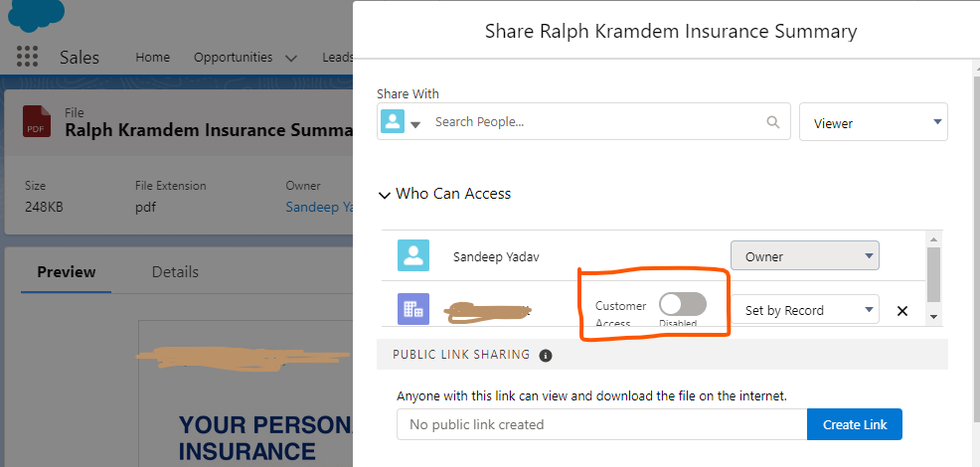This screenshot has width=980, height=467.
Task: Click the Search People input field
Action: coord(596,122)
